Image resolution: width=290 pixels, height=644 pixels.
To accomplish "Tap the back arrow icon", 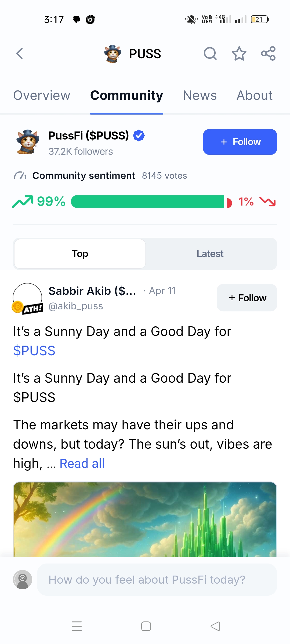I will (20, 53).
